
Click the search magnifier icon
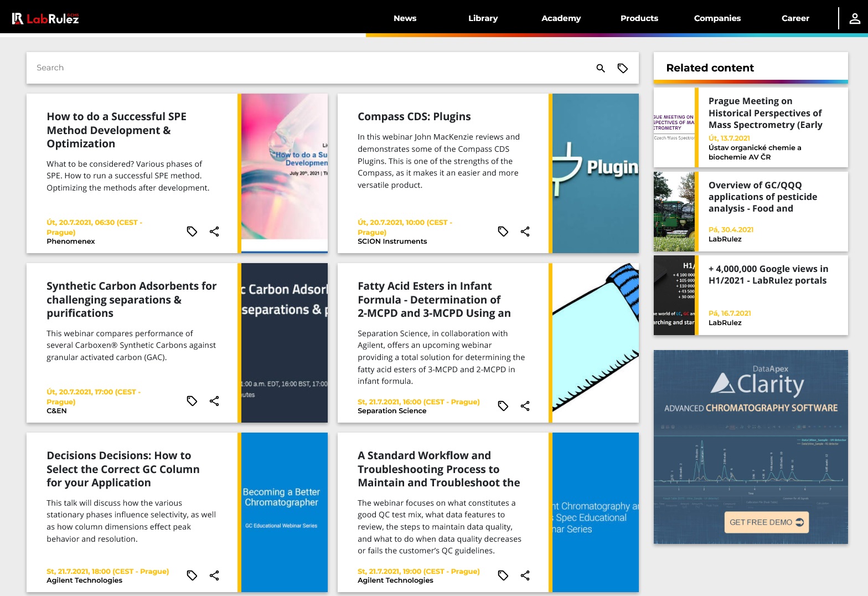pyautogui.click(x=601, y=68)
